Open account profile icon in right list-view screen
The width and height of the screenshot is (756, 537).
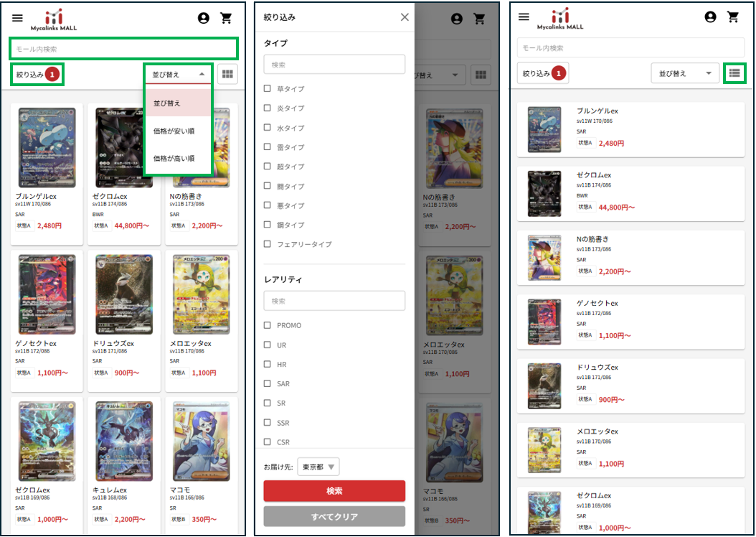(x=710, y=17)
